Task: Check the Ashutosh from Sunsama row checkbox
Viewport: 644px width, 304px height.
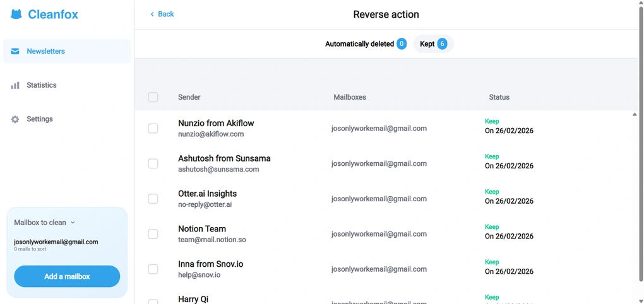Action: [153, 164]
